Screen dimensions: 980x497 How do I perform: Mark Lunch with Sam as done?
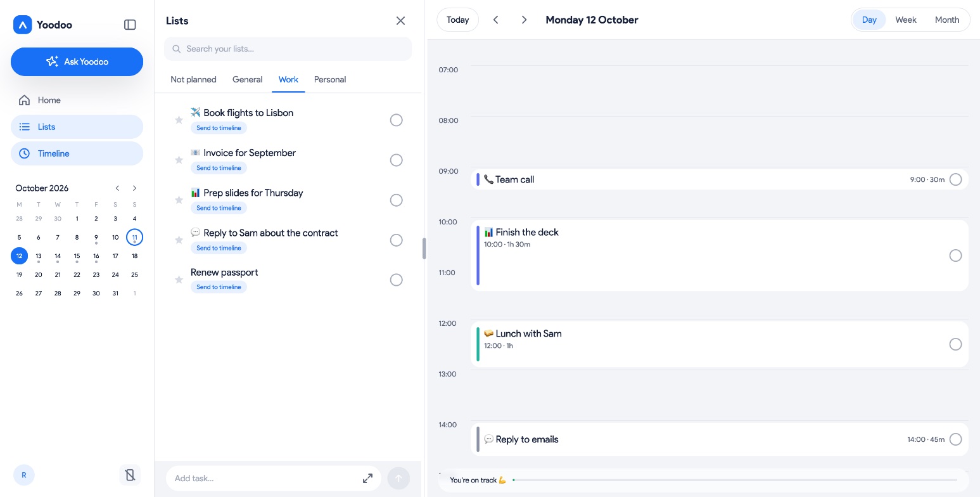click(x=955, y=344)
